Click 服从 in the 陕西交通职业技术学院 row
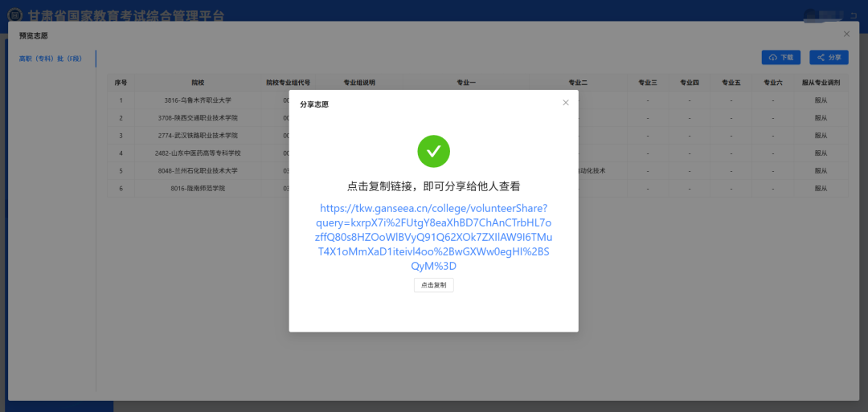 821,118
